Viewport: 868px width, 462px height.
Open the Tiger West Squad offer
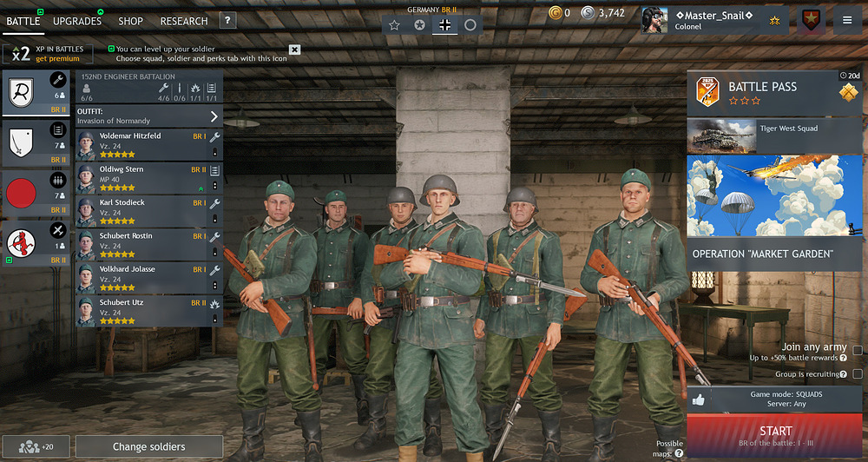pos(774,135)
